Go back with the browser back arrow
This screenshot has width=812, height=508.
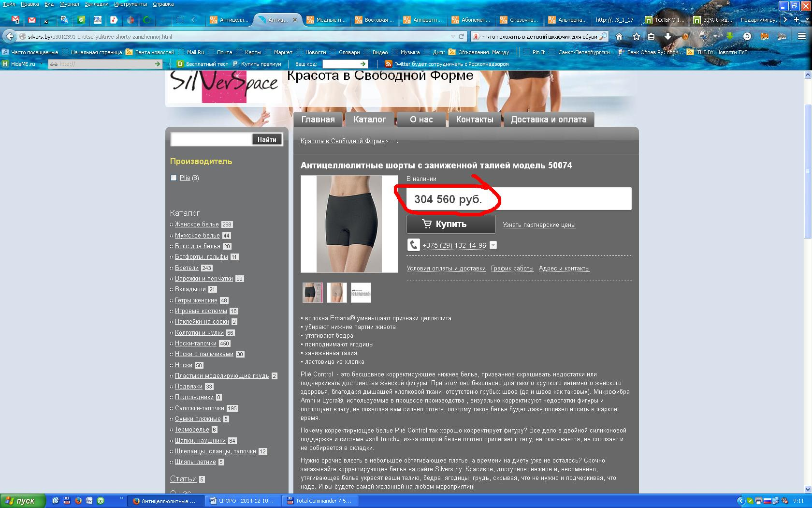pos(9,36)
